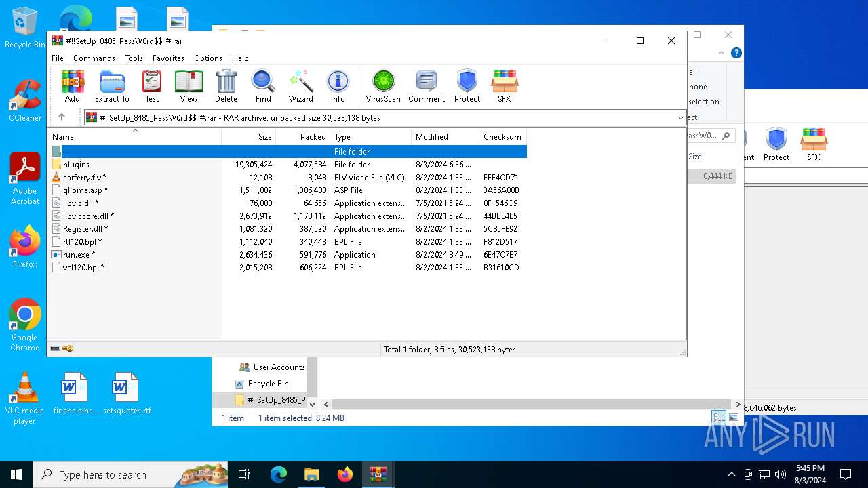The image size is (868, 488).
Task: Open Task View on taskbar
Action: click(x=244, y=474)
